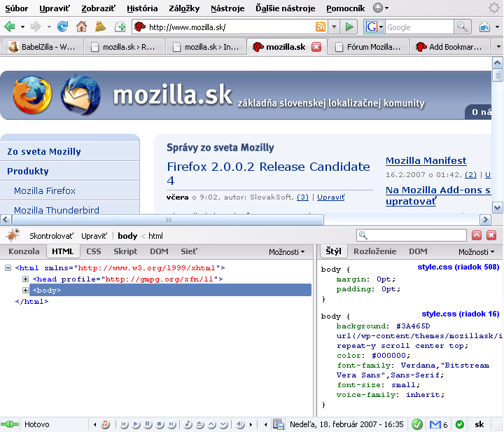Close the active mozilla.sk tab
504x432 pixels.
click(316, 47)
